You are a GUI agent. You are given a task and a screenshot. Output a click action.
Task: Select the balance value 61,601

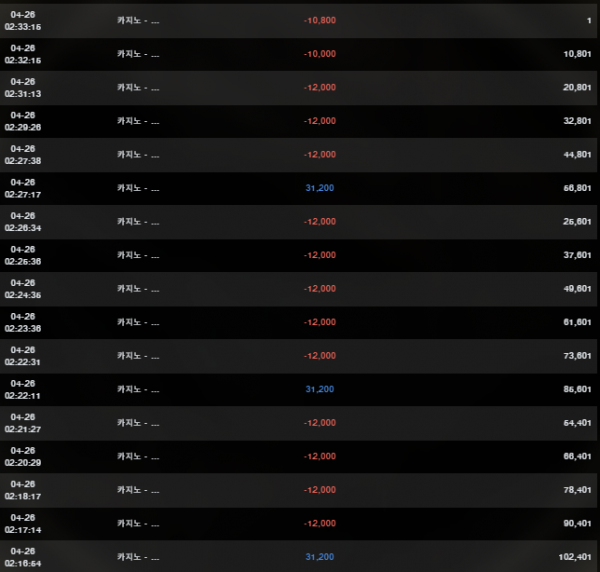click(x=577, y=322)
